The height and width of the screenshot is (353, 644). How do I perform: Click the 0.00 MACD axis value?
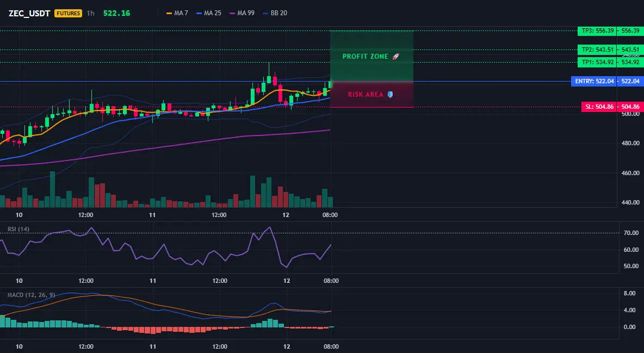tap(630, 327)
